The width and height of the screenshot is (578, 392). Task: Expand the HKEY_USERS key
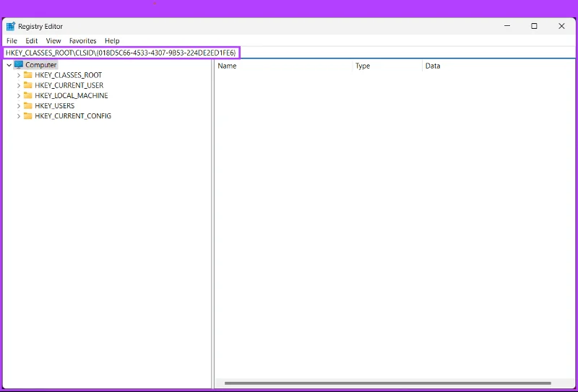19,105
